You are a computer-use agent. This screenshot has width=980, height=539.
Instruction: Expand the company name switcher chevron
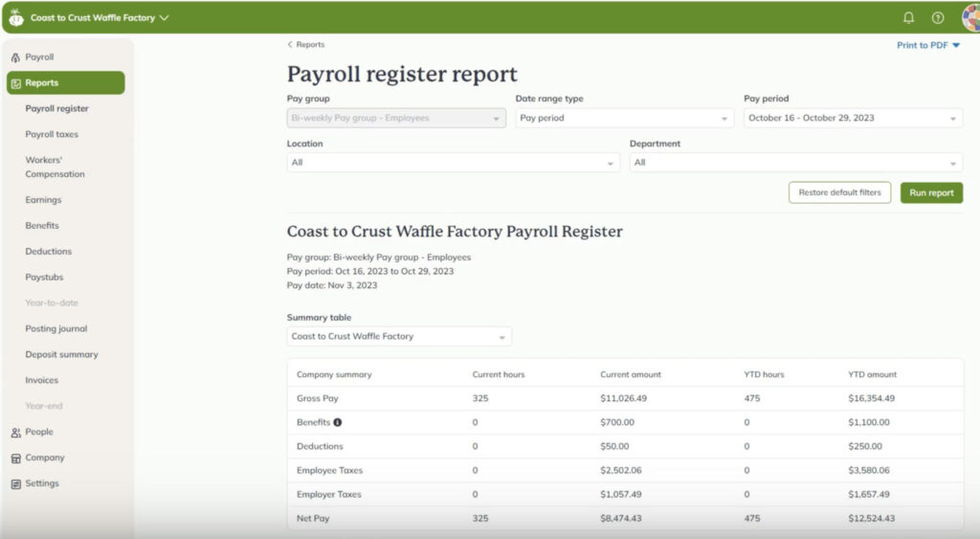165,17
